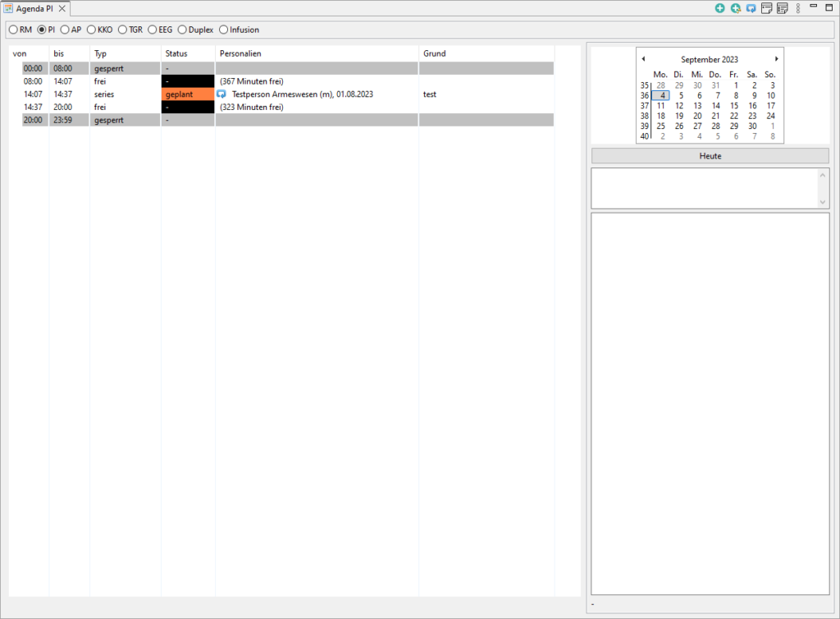Go to next month in calendar

[x=776, y=59]
